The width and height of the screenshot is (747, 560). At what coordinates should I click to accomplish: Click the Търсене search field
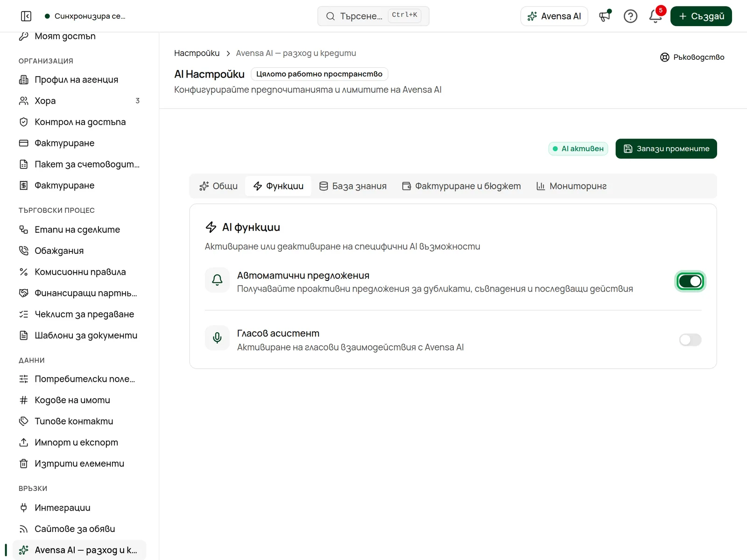[x=373, y=16]
